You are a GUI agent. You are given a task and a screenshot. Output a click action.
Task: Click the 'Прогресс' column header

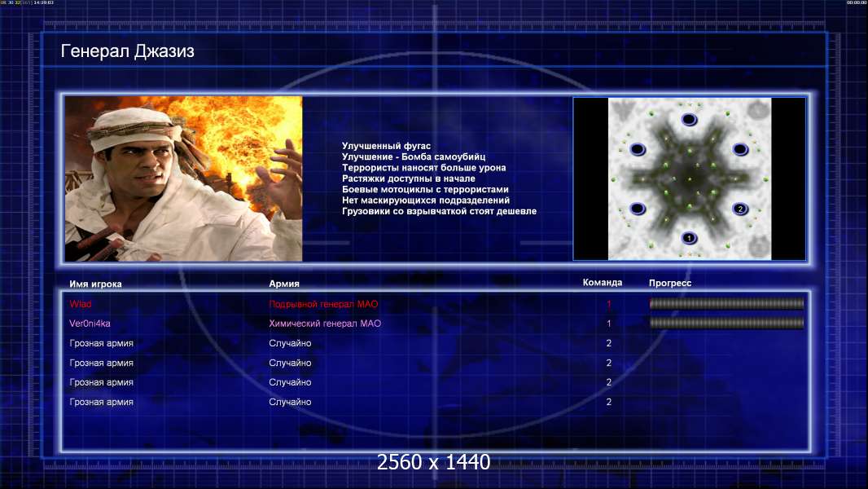point(670,283)
